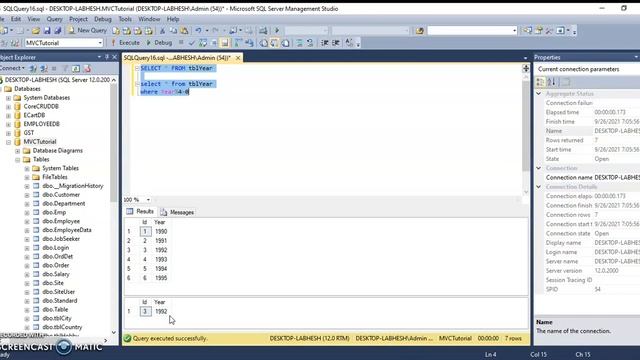Switch to the Results tab
The image size is (640, 360).
[140, 211]
